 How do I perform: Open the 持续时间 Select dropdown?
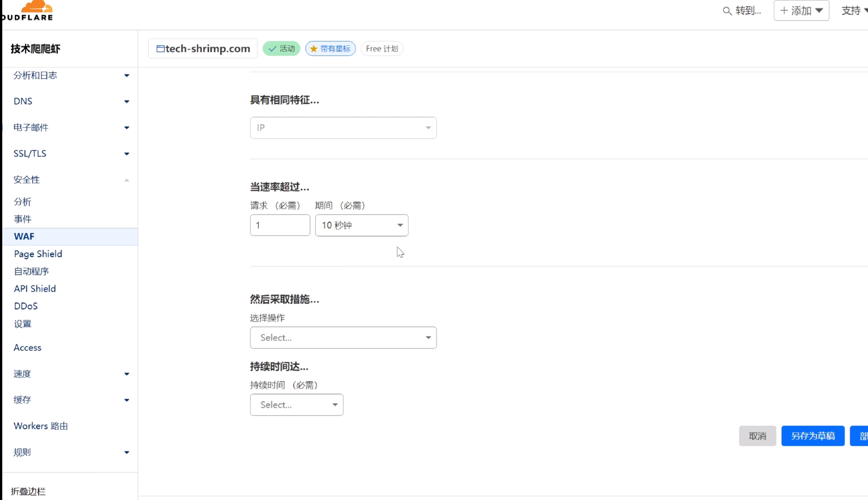pyautogui.click(x=296, y=405)
